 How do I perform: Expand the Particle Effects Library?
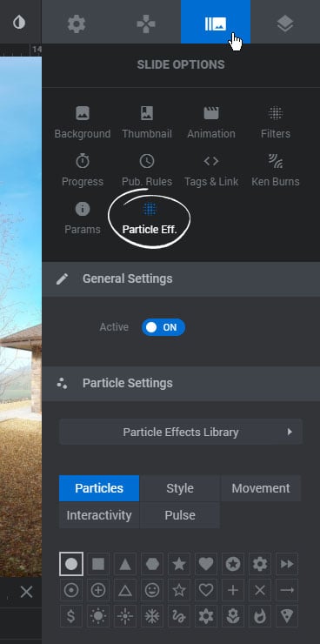click(x=181, y=432)
